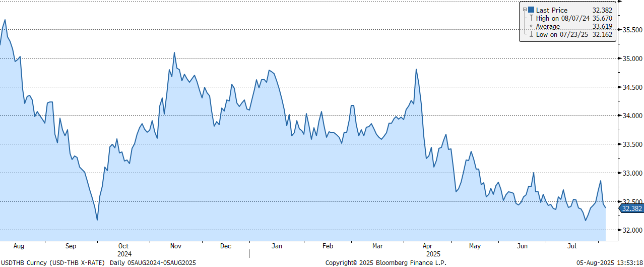Select the Last Price legend label
Screen dimensions: 644x267
(x=552, y=10)
